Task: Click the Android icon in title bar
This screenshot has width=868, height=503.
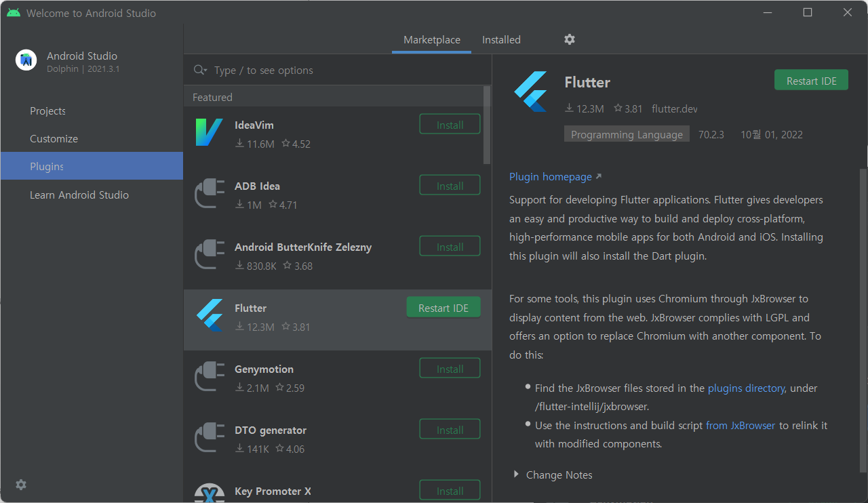Action: point(14,13)
